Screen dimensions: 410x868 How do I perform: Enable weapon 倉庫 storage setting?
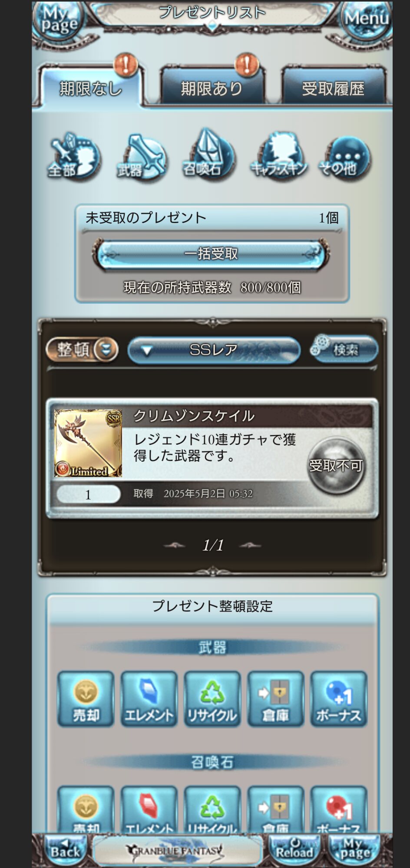click(x=275, y=699)
